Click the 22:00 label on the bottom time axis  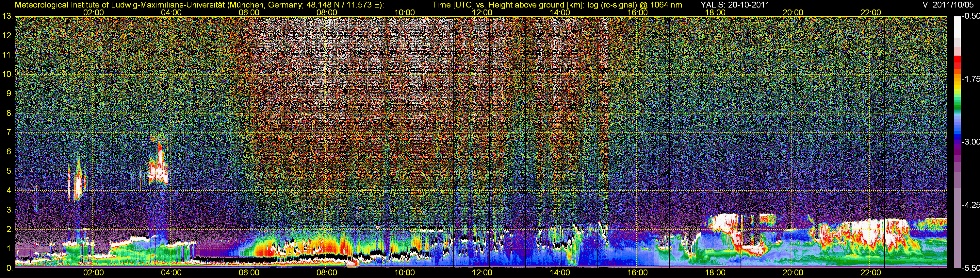coord(871,273)
